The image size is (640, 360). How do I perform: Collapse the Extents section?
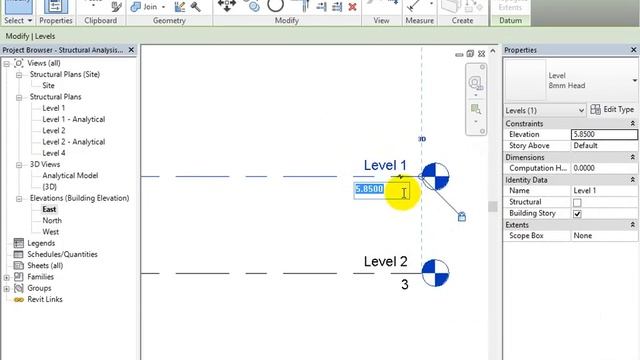[633, 225]
